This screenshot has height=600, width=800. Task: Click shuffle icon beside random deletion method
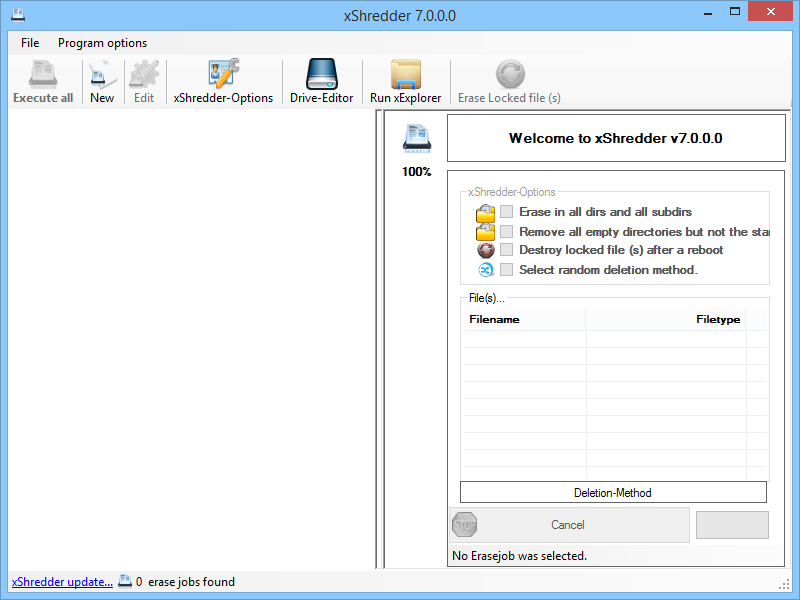click(486, 270)
